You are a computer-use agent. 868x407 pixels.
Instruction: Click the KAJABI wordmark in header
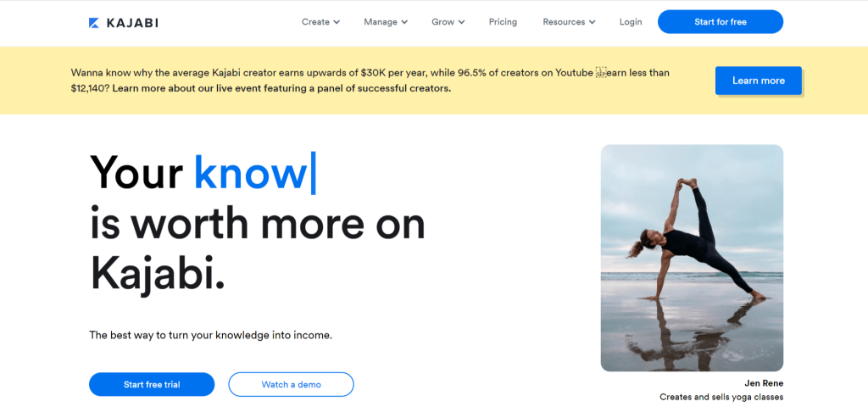(132, 23)
